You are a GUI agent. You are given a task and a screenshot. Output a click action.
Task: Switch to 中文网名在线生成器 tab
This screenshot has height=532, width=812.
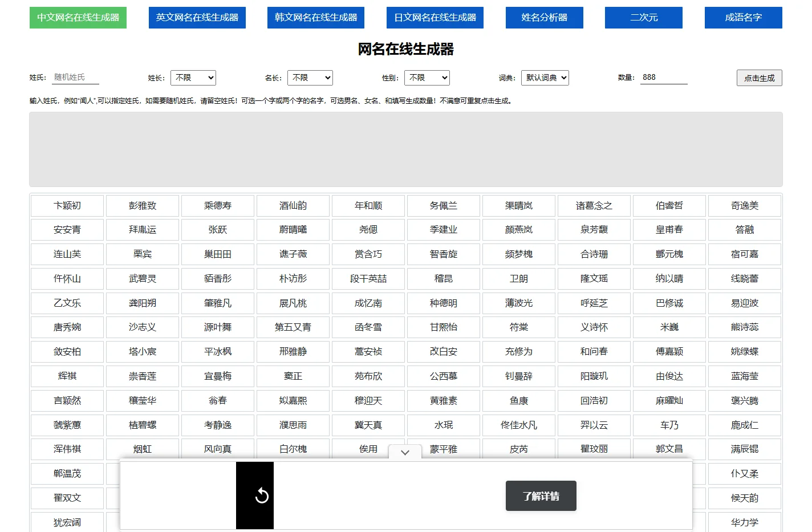(78, 18)
